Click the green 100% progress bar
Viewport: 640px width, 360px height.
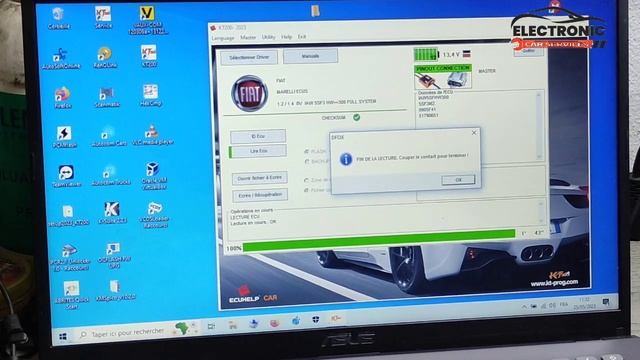pyautogui.click(x=378, y=240)
